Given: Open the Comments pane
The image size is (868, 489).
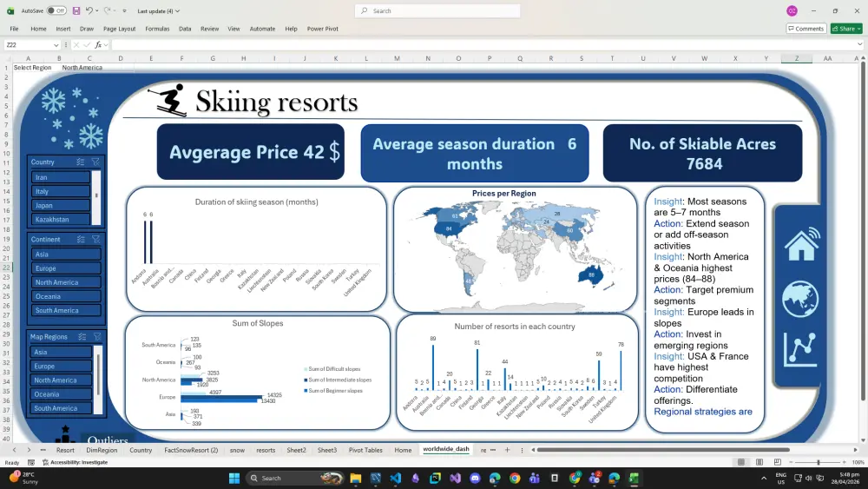Looking at the screenshot, I should pyautogui.click(x=806, y=29).
